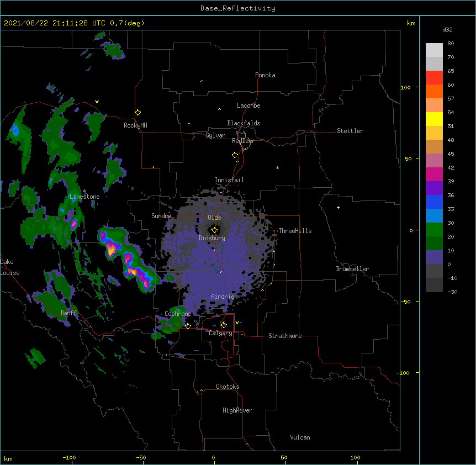Click the magenta storm cell below Limestone

(x=74, y=224)
